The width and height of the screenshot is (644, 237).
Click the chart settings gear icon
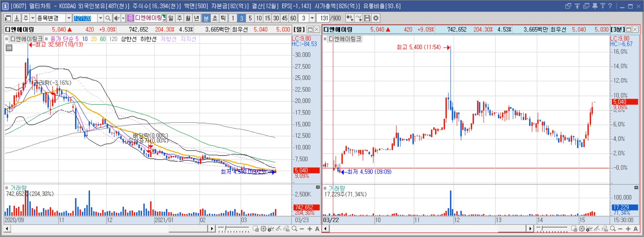pyautogui.click(x=376, y=18)
